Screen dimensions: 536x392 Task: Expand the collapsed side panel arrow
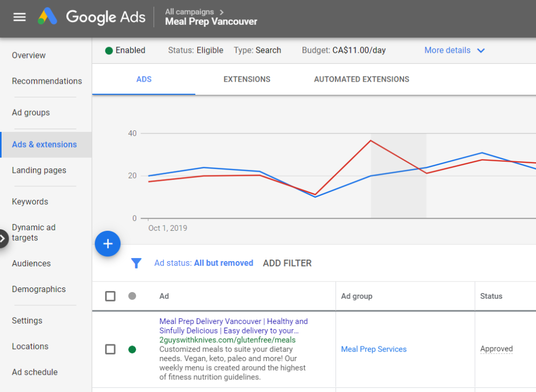coord(4,238)
